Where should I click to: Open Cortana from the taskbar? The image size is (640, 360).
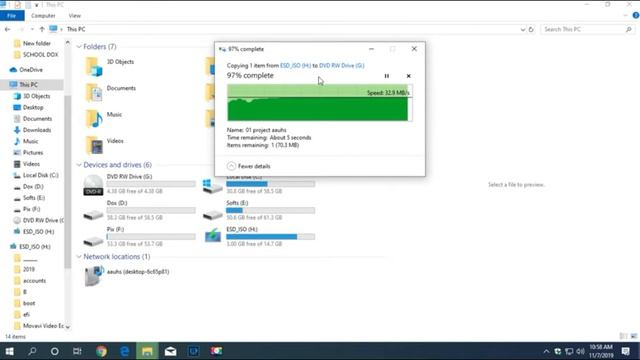(x=54, y=351)
